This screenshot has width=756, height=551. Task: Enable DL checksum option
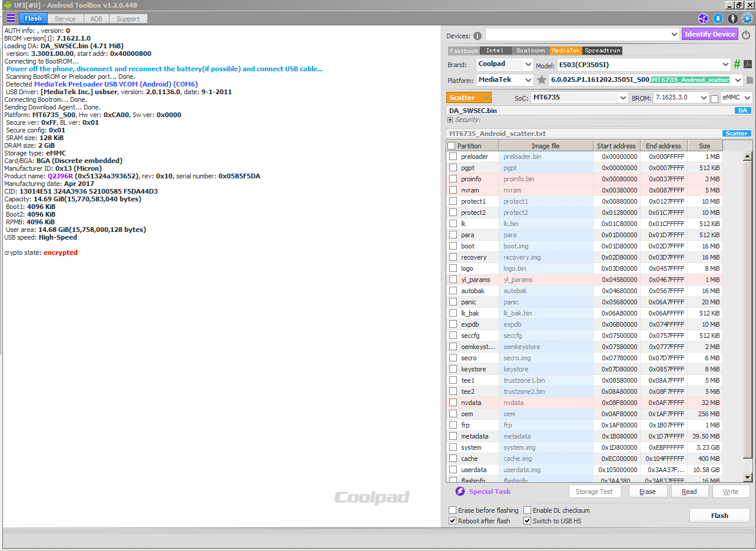coord(527,510)
